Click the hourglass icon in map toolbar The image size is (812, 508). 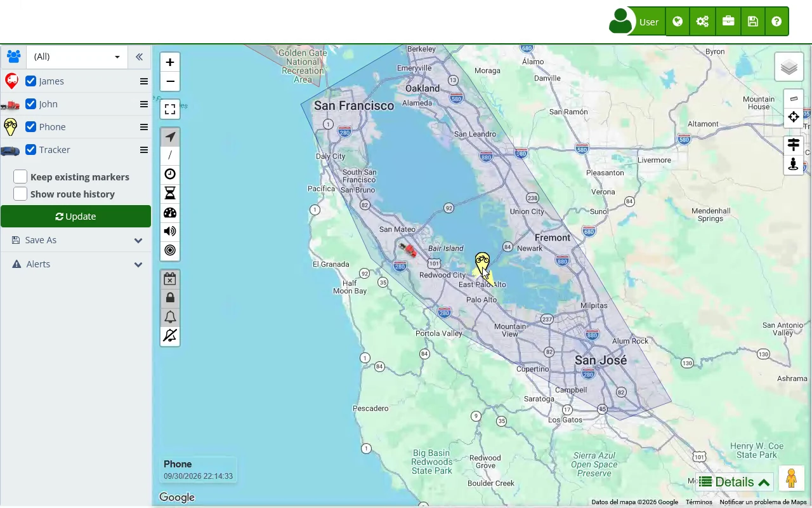(170, 194)
